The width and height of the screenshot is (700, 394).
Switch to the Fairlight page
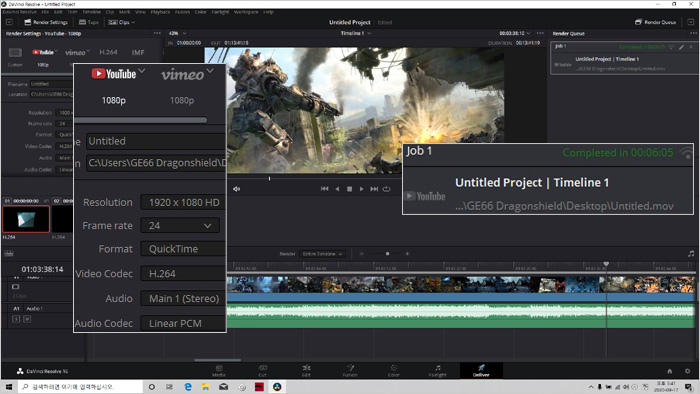[x=438, y=371]
